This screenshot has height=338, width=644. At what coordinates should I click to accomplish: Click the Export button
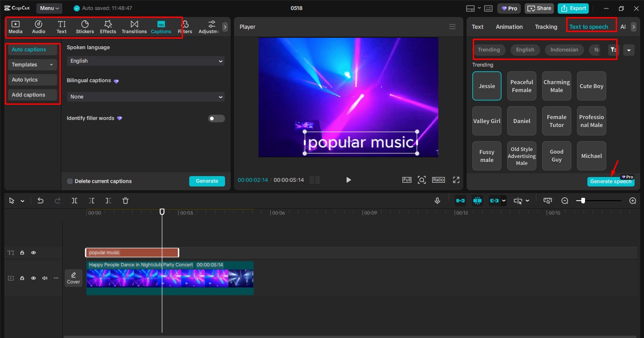coord(573,8)
